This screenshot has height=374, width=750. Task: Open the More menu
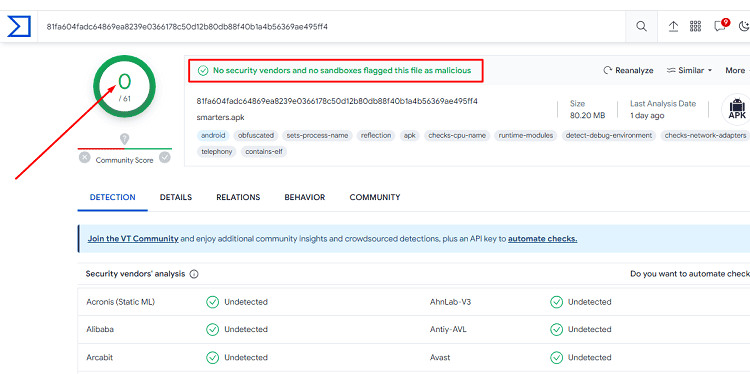(737, 70)
